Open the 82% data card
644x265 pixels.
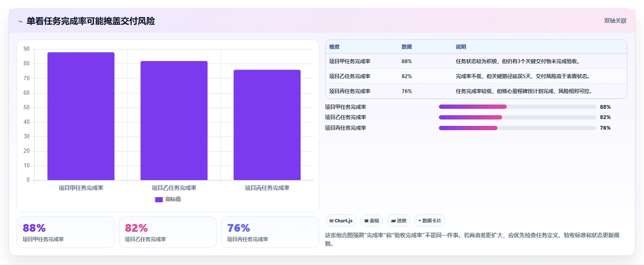pyautogui.click(x=168, y=232)
